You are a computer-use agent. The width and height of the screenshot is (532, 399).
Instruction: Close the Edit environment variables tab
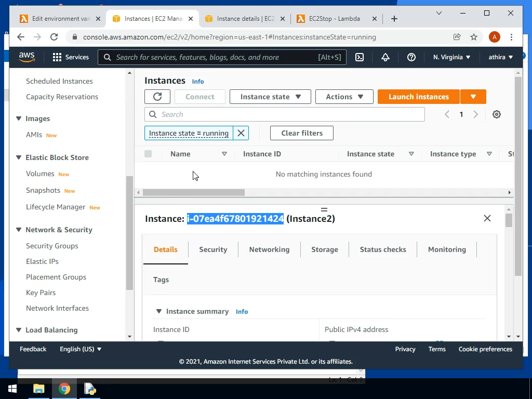[x=98, y=19]
